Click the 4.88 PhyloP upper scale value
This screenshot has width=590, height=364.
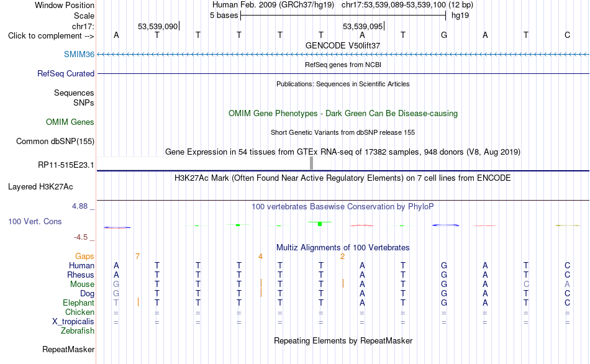[x=79, y=206]
